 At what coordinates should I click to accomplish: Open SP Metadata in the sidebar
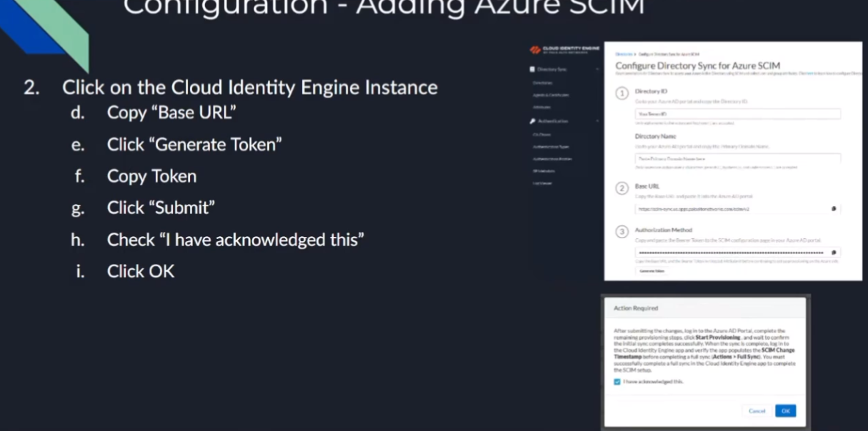coord(544,171)
